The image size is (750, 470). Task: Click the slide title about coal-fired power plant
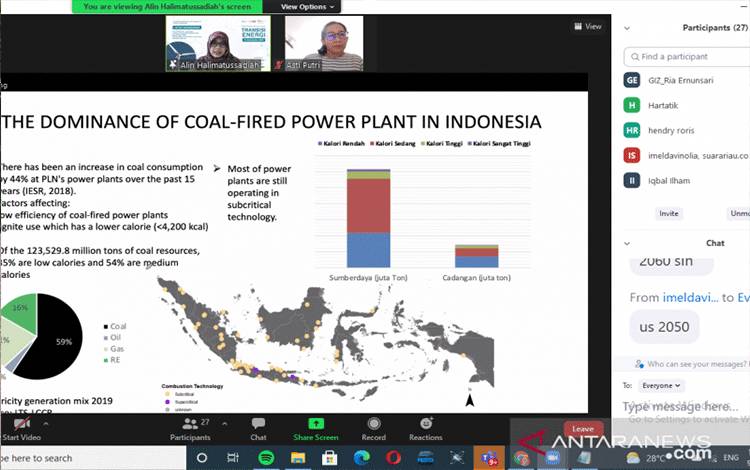pos(271,122)
